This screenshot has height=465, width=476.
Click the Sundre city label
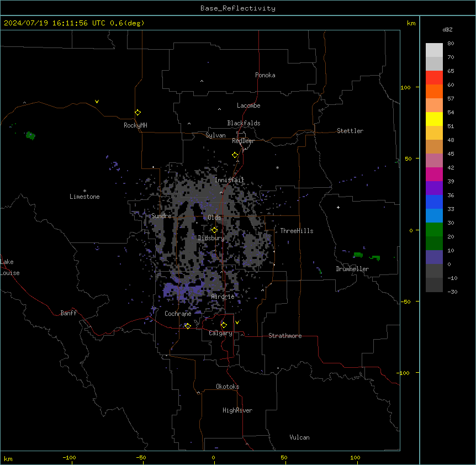(161, 216)
